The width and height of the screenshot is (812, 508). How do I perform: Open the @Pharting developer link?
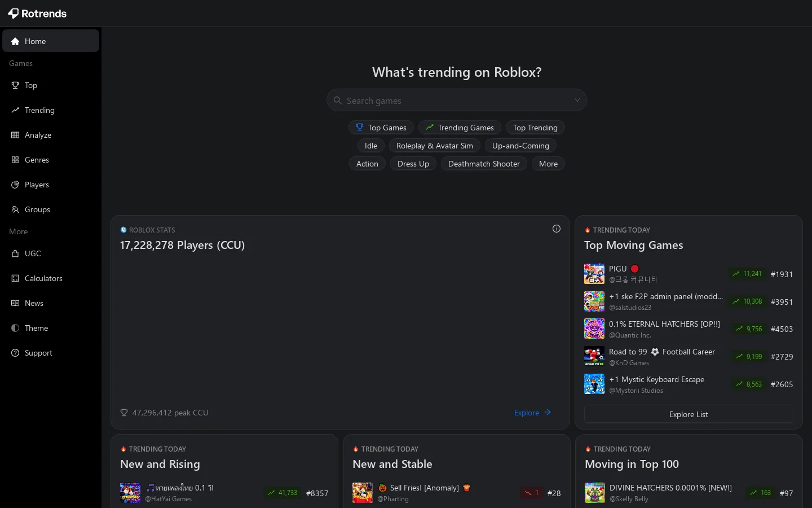(393, 499)
